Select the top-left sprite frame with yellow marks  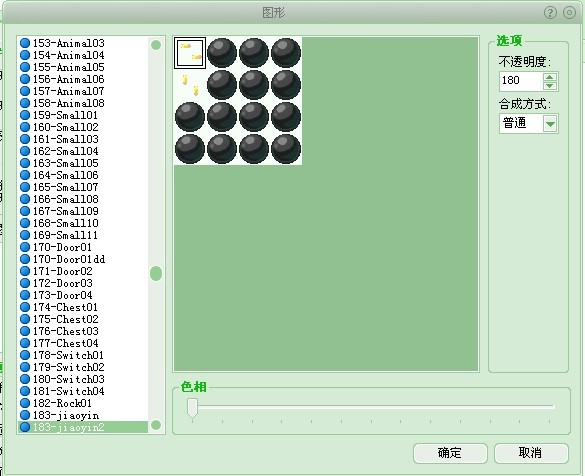pos(190,53)
